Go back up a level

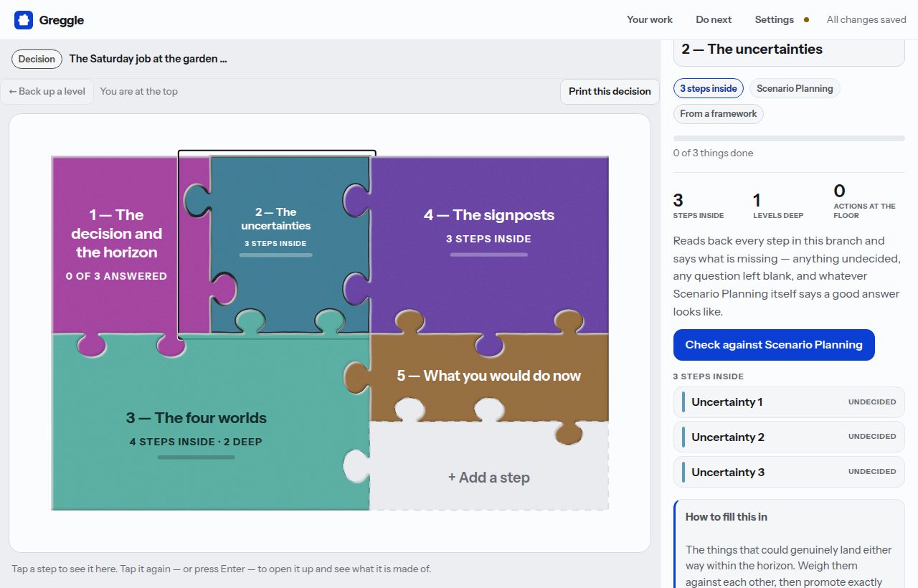pyautogui.click(x=47, y=92)
